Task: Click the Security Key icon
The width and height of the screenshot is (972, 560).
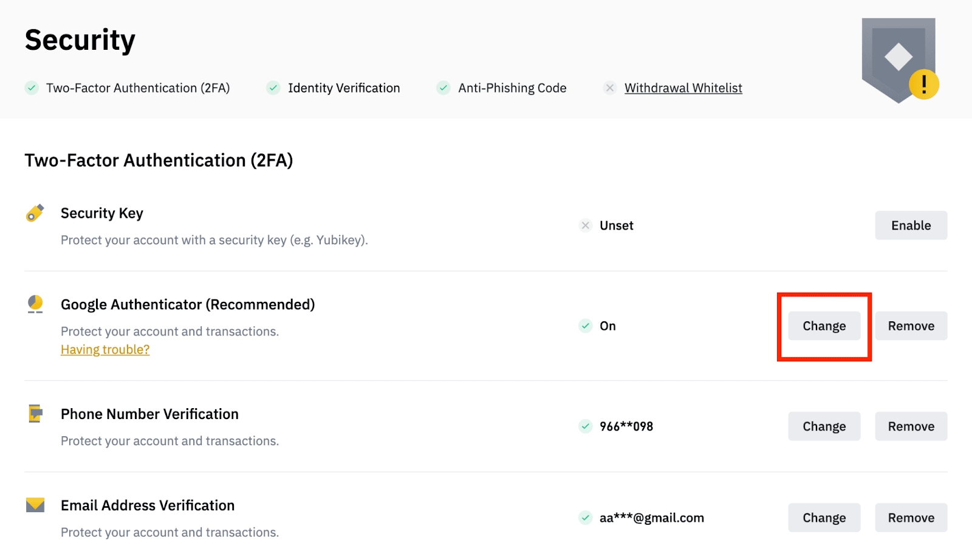Action: point(35,213)
